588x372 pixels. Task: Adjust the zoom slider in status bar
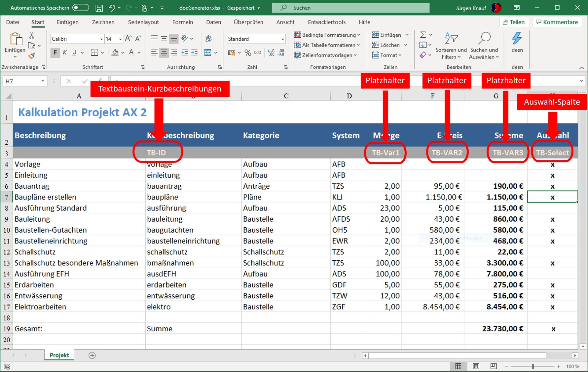[x=532, y=366]
